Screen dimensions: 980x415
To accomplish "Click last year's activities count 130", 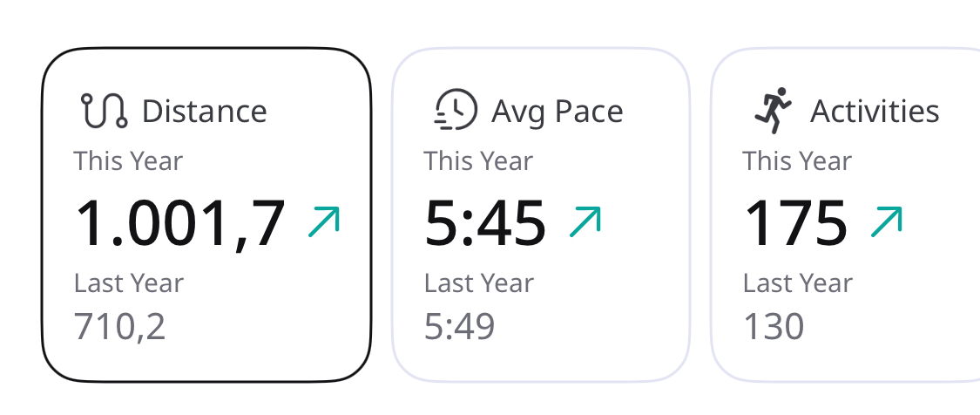I will tap(774, 326).
